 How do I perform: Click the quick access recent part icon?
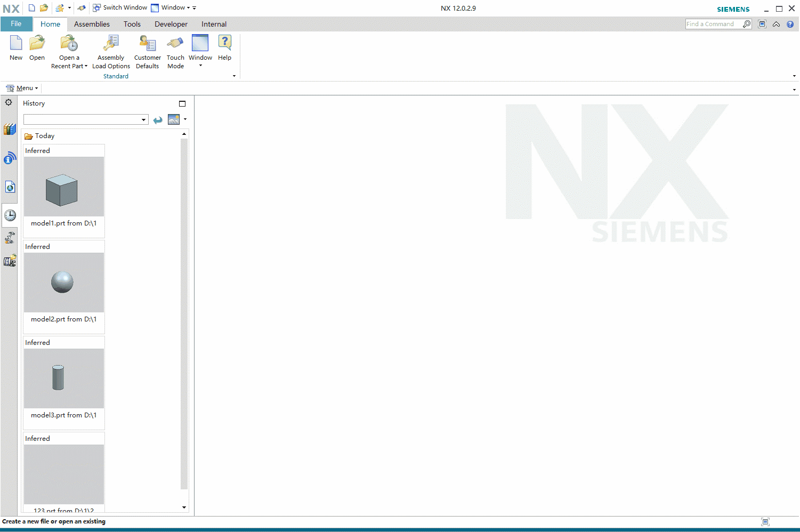(60, 8)
